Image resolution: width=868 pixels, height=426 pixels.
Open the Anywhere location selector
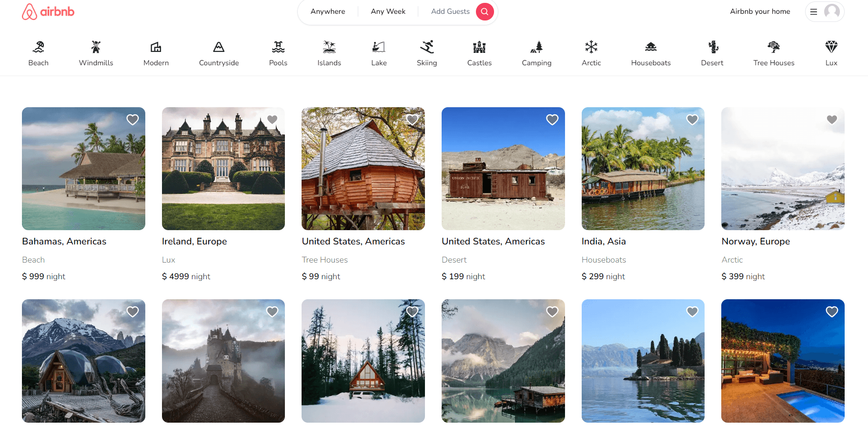[x=328, y=11]
